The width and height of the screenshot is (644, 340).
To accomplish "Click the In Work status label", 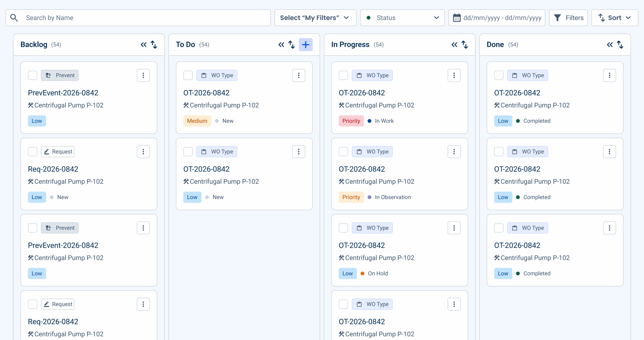I will [x=384, y=121].
